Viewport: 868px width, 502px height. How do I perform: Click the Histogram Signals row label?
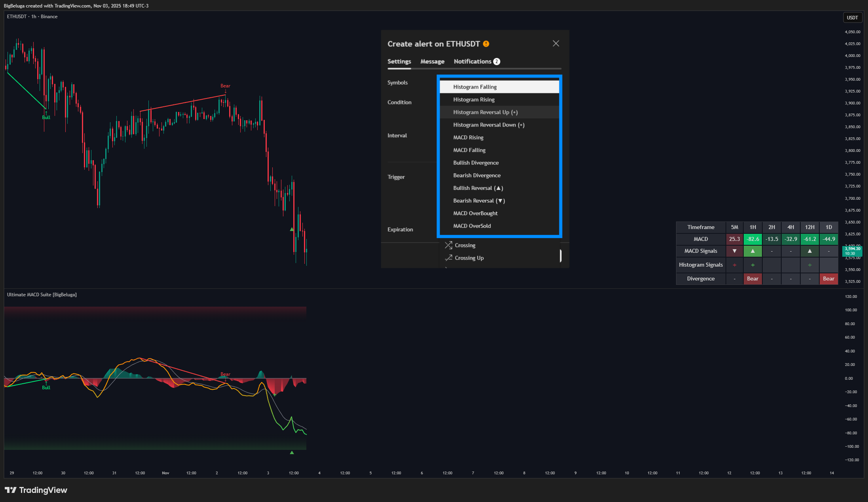[701, 265]
